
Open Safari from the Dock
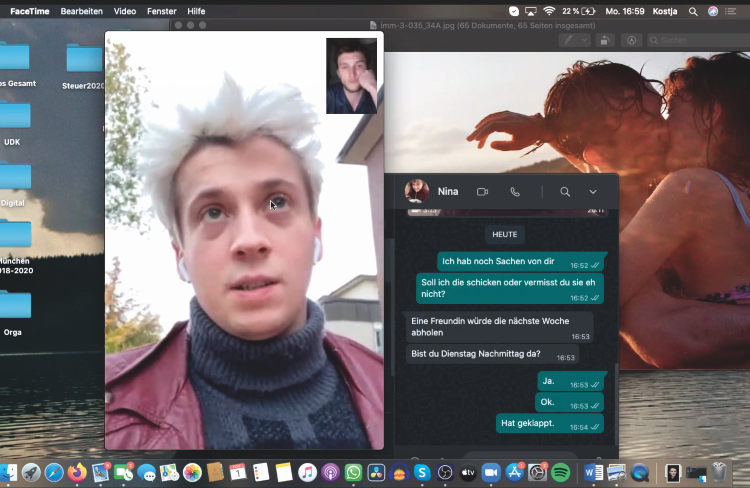click(54, 473)
